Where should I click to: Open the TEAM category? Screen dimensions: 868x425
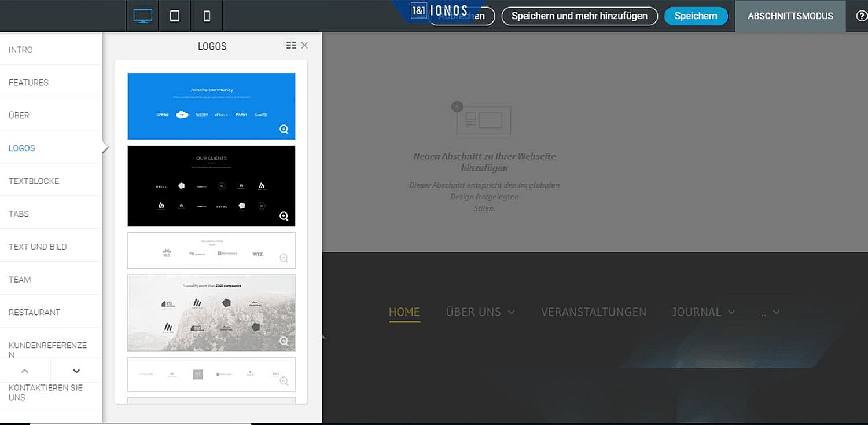pos(51,279)
